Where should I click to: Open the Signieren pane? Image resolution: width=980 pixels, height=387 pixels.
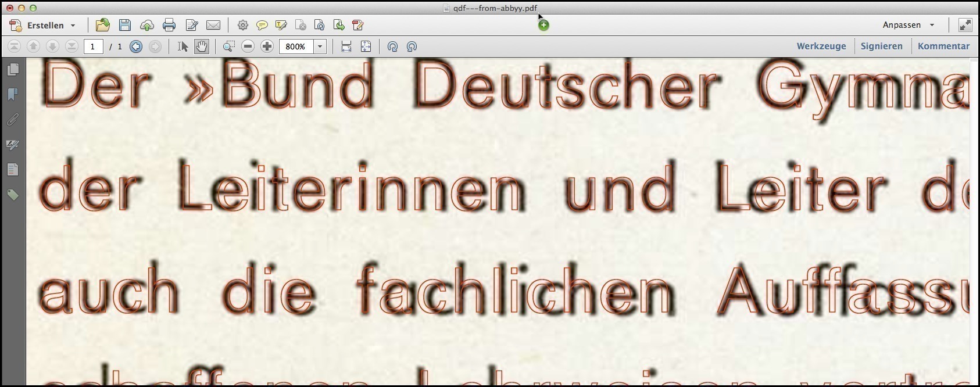(882, 46)
